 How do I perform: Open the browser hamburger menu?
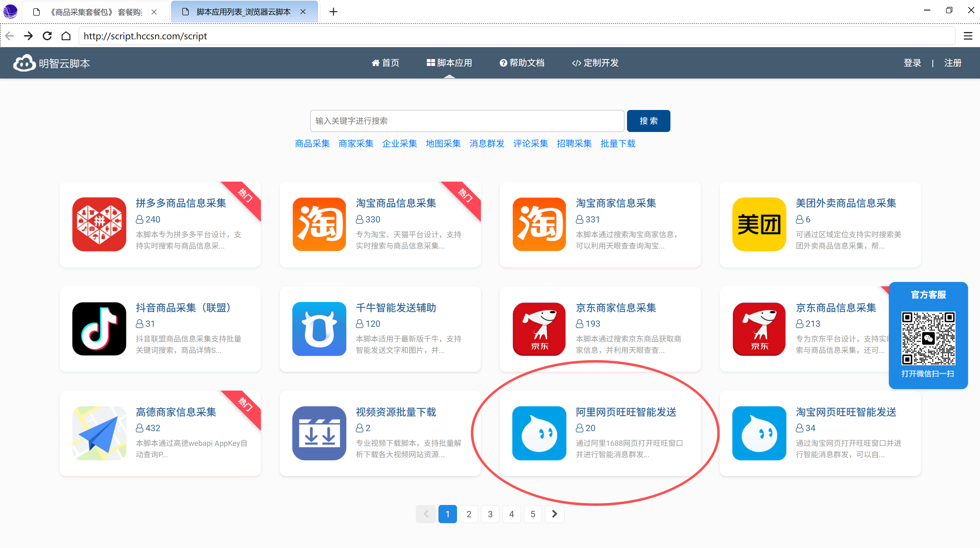click(x=967, y=36)
